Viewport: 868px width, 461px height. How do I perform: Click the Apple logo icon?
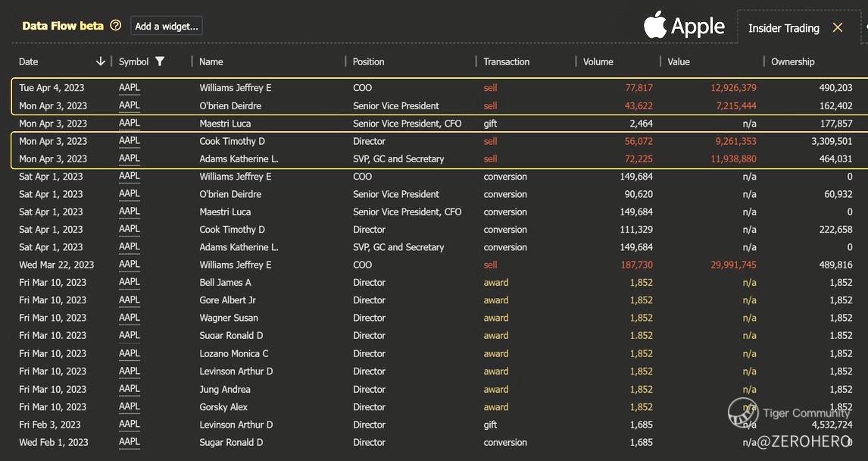tap(654, 26)
